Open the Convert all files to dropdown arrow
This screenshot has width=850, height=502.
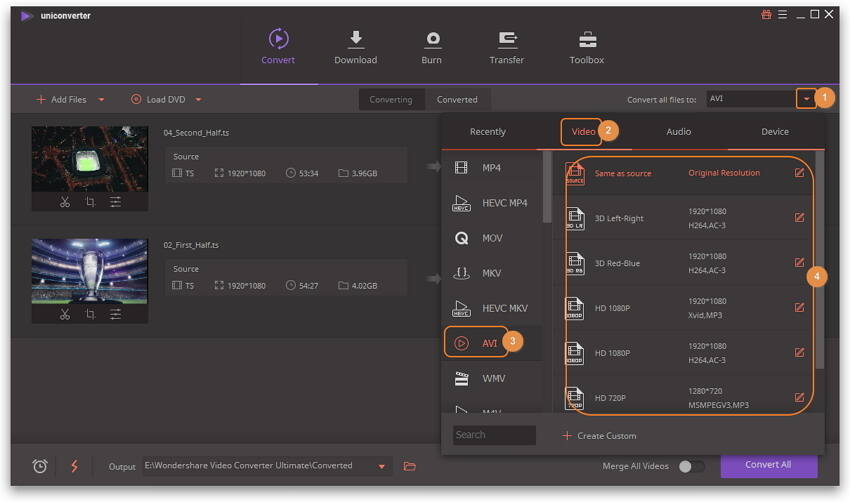tap(806, 99)
